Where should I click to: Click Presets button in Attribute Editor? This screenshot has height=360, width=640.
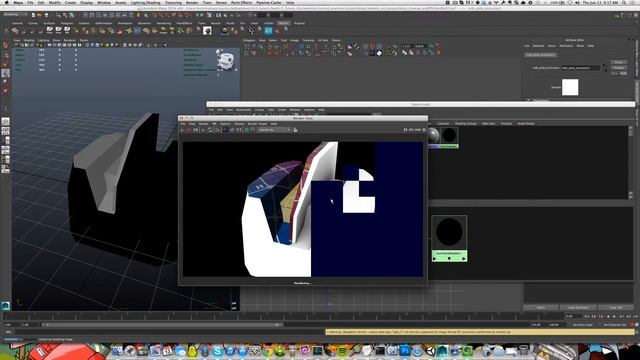point(618,68)
